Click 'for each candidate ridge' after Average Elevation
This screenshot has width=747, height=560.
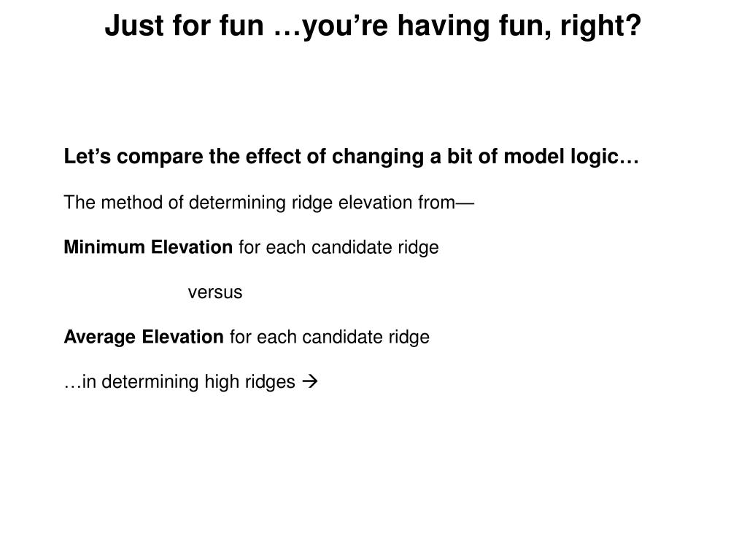click(330, 337)
